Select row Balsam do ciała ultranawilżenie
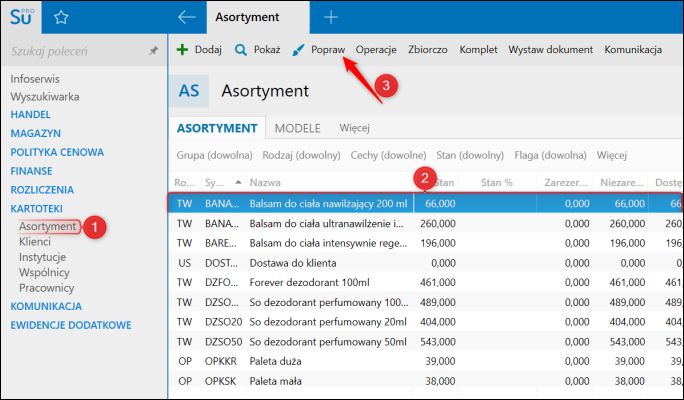Screen dimensions: 684x400 pos(426,223)
